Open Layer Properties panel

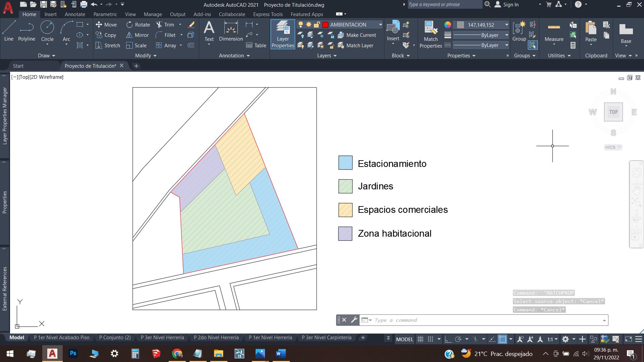tap(283, 34)
